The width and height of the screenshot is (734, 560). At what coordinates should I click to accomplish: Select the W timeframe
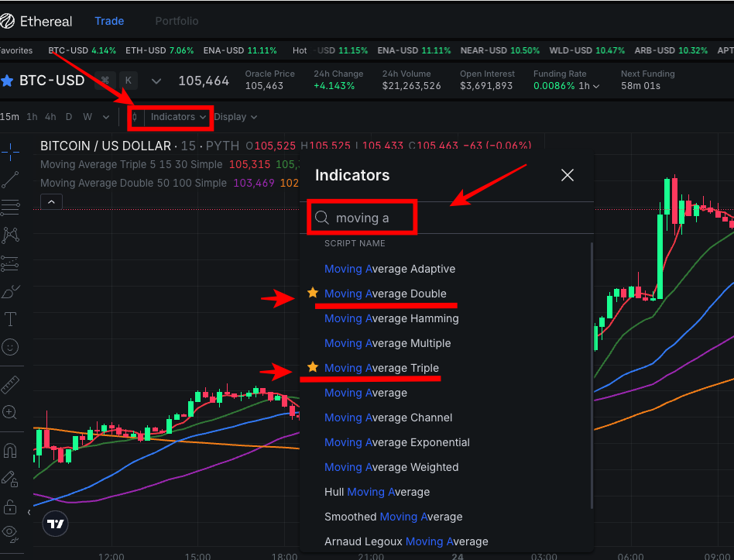point(87,117)
